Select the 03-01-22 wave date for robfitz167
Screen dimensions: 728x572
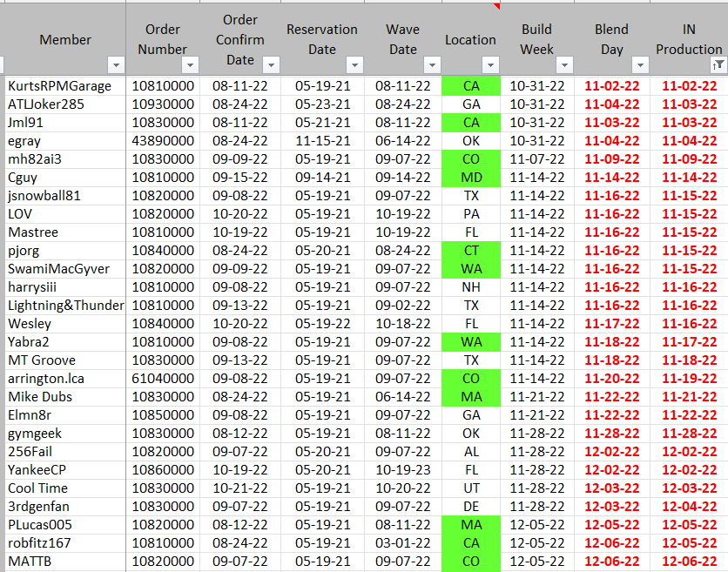(x=402, y=543)
